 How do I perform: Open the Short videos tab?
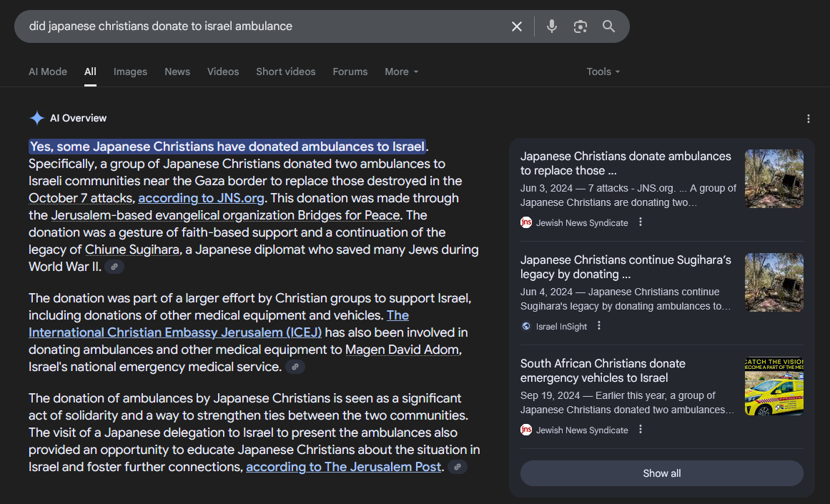tap(286, 71)
